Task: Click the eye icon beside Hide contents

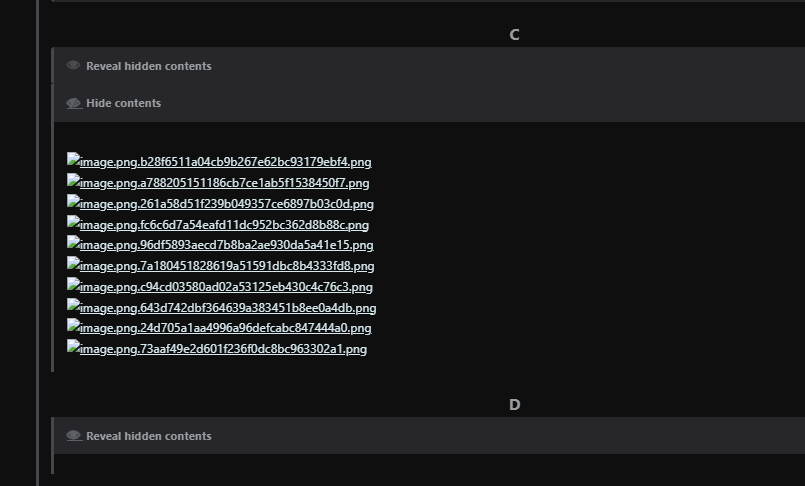Action: point(74,103)
